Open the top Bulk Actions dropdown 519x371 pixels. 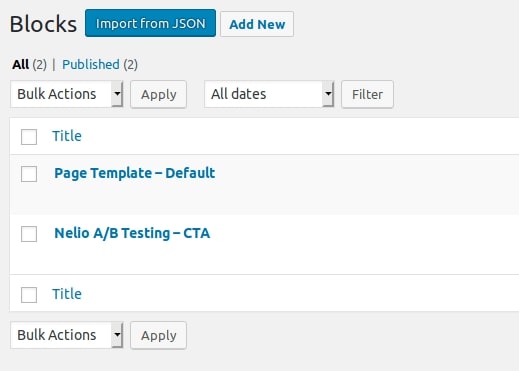tap(67, 94)
